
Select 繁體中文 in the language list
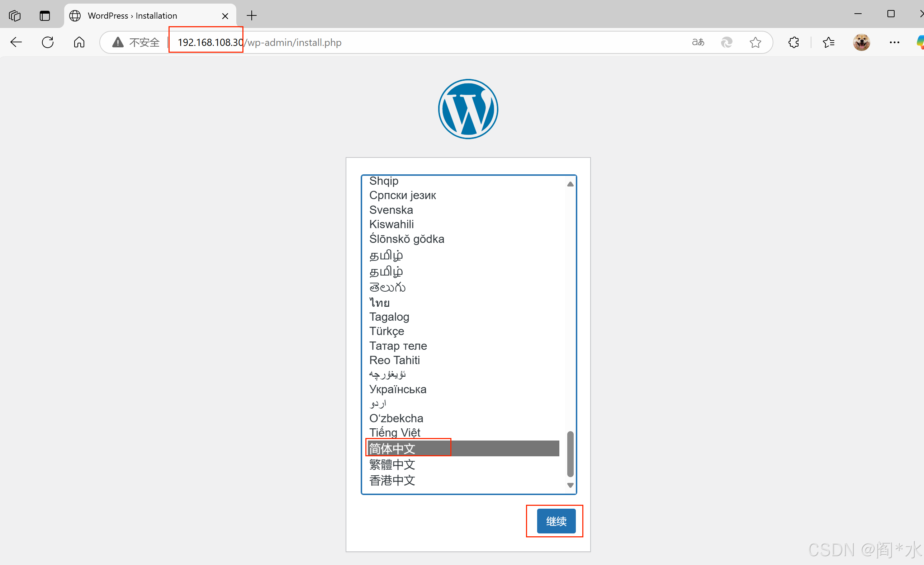(x=392, y=465)
